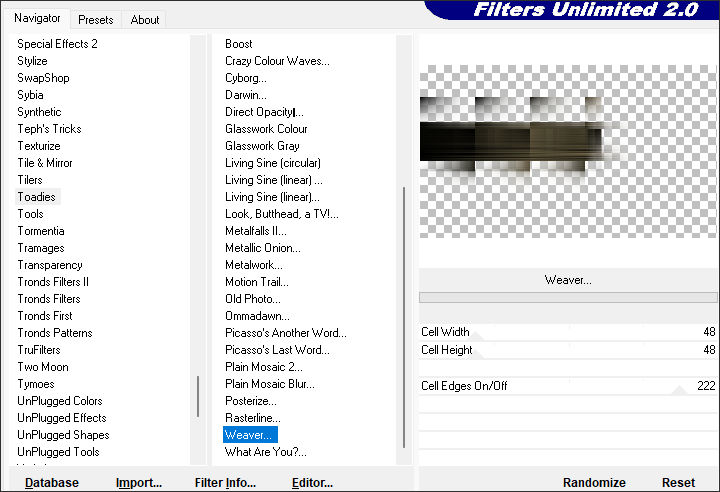The image size is (720, 492).
Task: Click the Weaver preview image
Action: (x=568, y=150)
